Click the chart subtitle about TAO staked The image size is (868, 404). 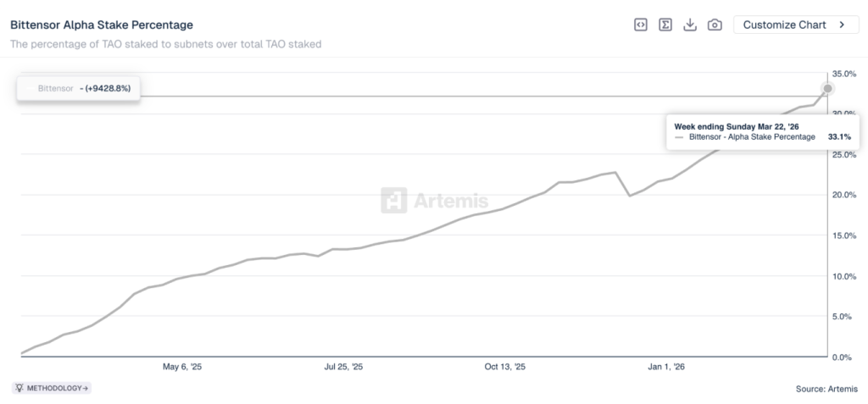pos(165,44)
